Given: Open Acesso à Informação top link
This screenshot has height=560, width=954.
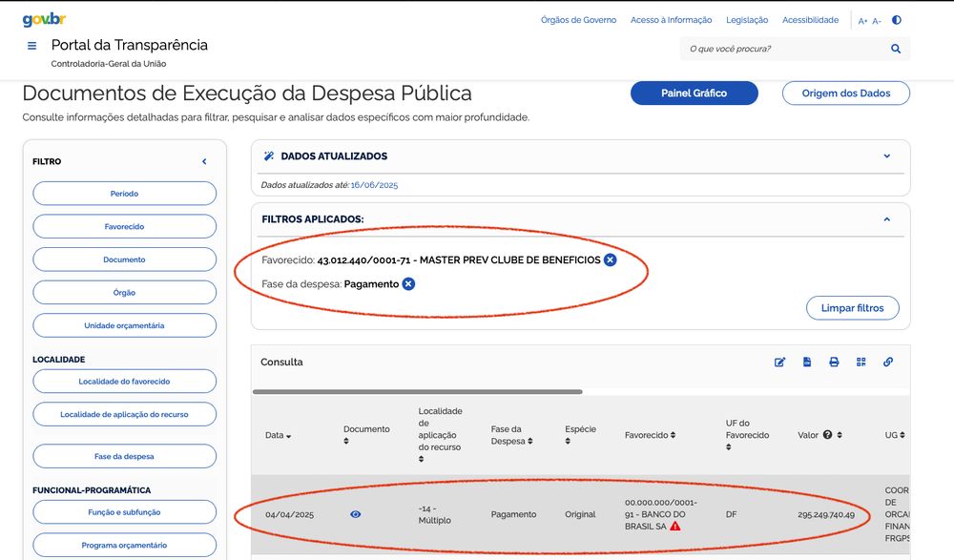Looking at the screenshot, I should pyautogui.click(x=671, y=20).
